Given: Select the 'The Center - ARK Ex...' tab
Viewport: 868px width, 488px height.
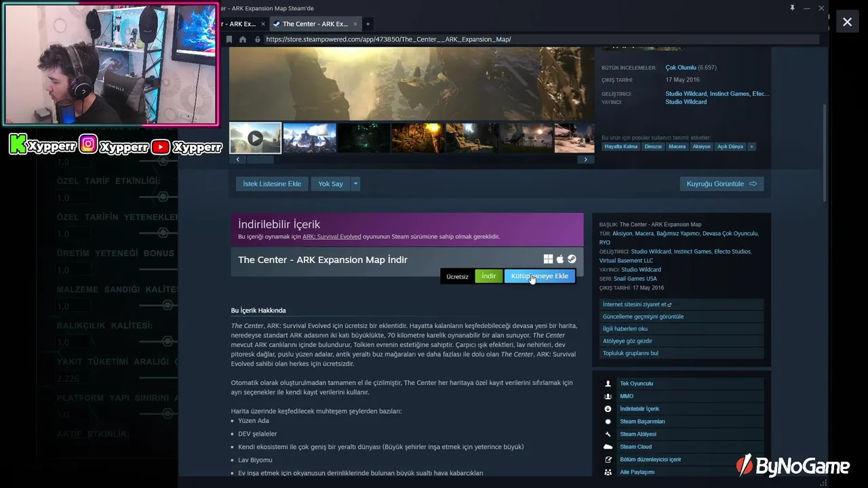Looking at the screenshot, I should click(315, 24).
